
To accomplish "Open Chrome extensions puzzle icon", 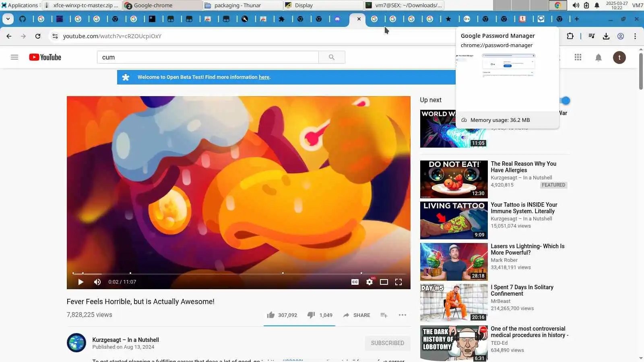I will [x=570, y=36].
